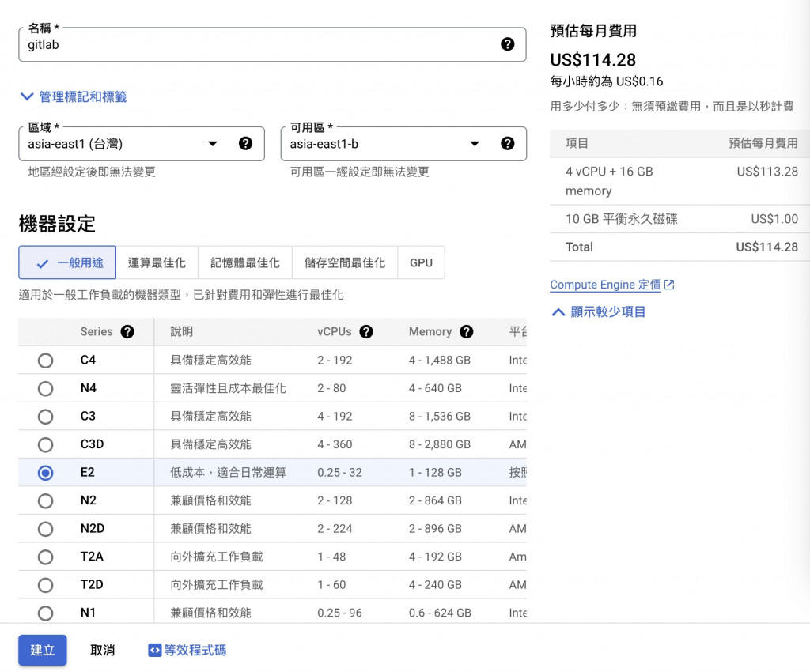This screenshot has height=672, width=810.
Task: Select the N4 series radio button
Action: (x=45, y=388)
